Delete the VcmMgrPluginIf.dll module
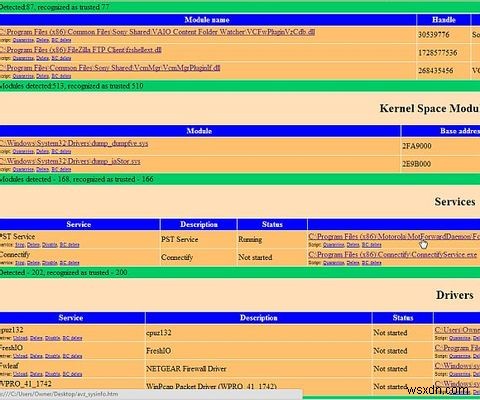 42,76
